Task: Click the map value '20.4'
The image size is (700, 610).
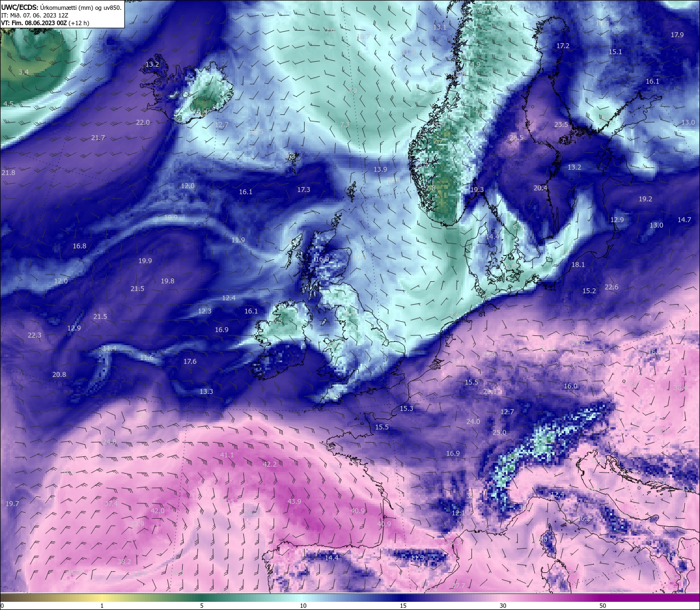Action: click(540, 188)
